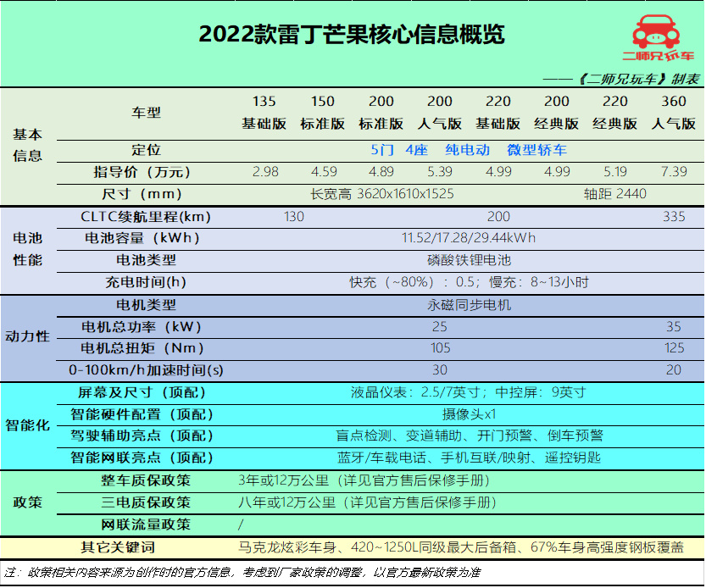Click the 135 基础版 column header
The width and height of the screenshot is (706, 588).
pyautogui.click(x=264, y=112)
